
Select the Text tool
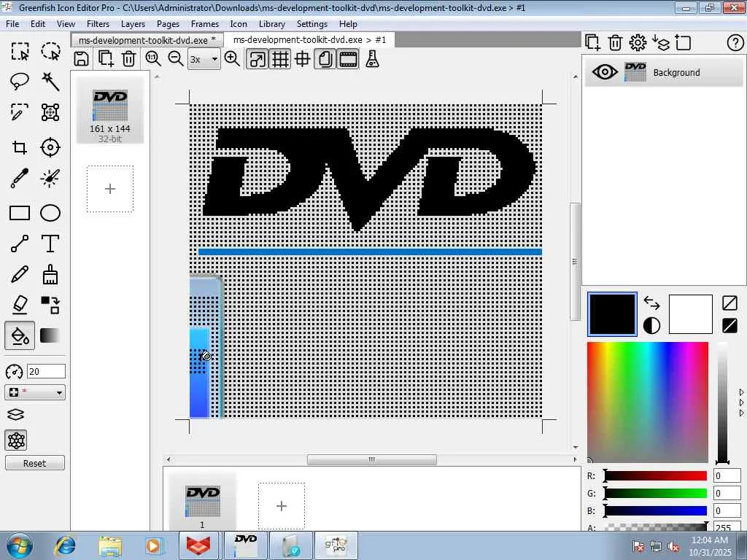point(50,244)
